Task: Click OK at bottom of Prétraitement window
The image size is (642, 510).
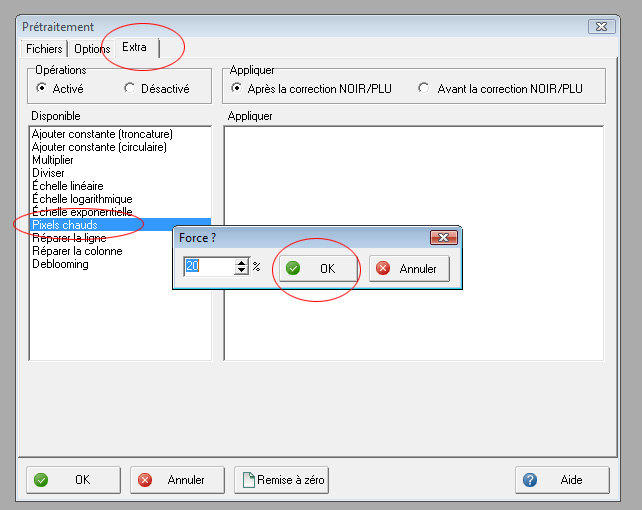Action: click(x=73, y=480)
